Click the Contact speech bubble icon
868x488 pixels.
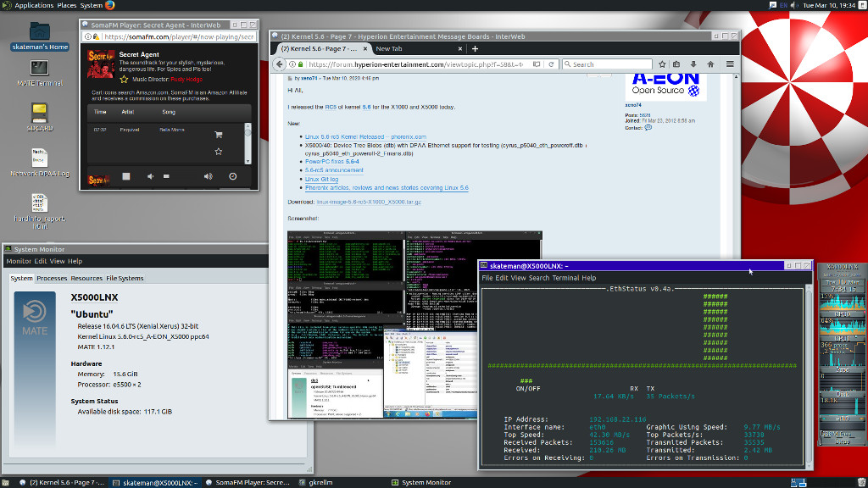click(x=648, y=128)
